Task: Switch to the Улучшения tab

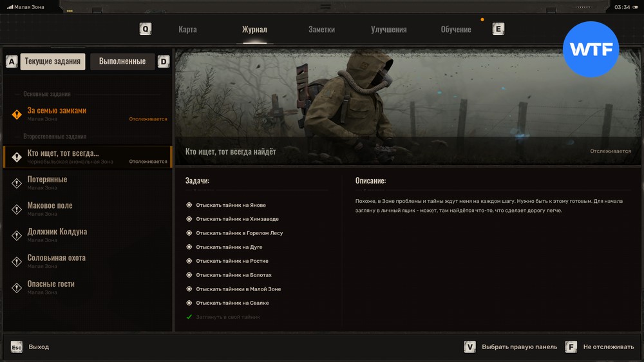Action: (388, 30)
